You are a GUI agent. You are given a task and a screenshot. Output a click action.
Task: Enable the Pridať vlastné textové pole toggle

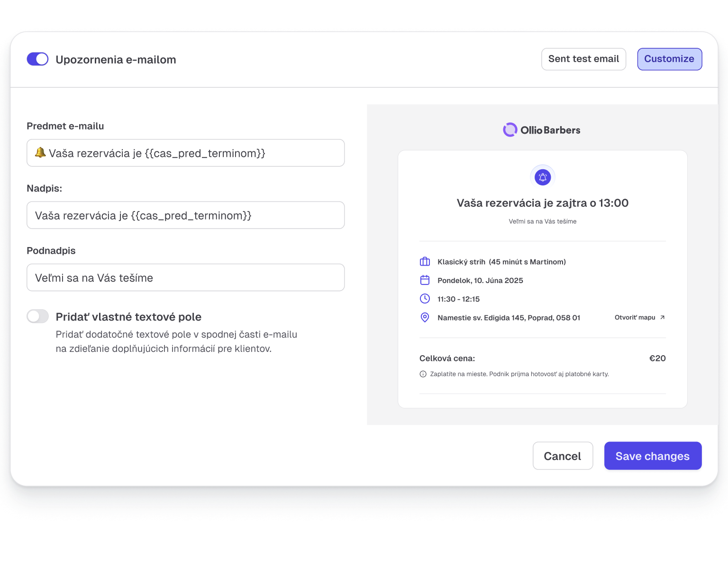click(x=37, y=316)
